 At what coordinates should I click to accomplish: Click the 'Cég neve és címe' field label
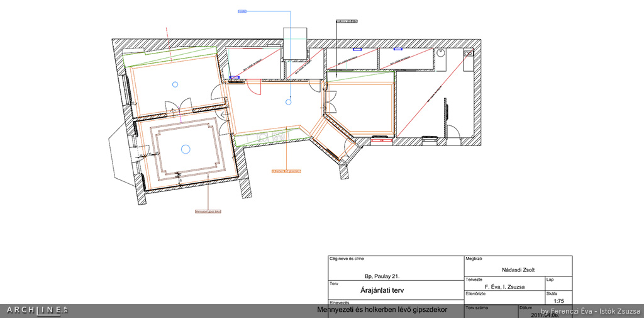tap(347, 259)
